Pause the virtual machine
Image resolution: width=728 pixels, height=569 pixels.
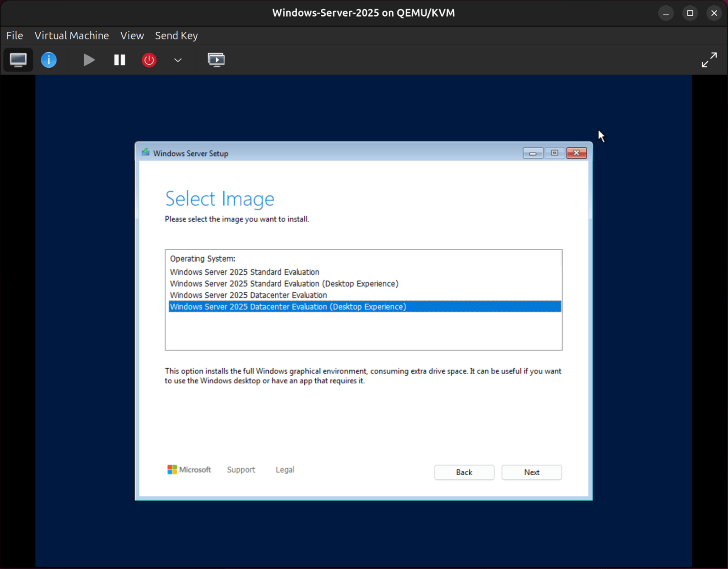(119, 60)
